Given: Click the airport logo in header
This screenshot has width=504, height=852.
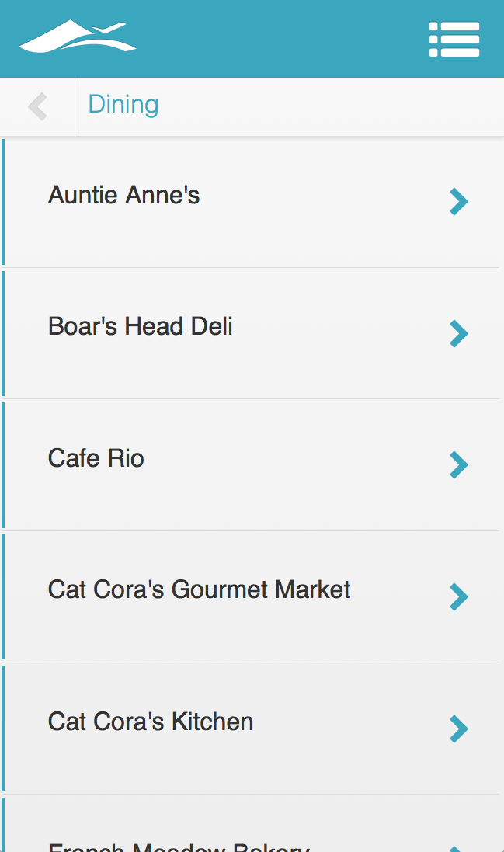Looking at the screenshot, I should tap(77, 37).
